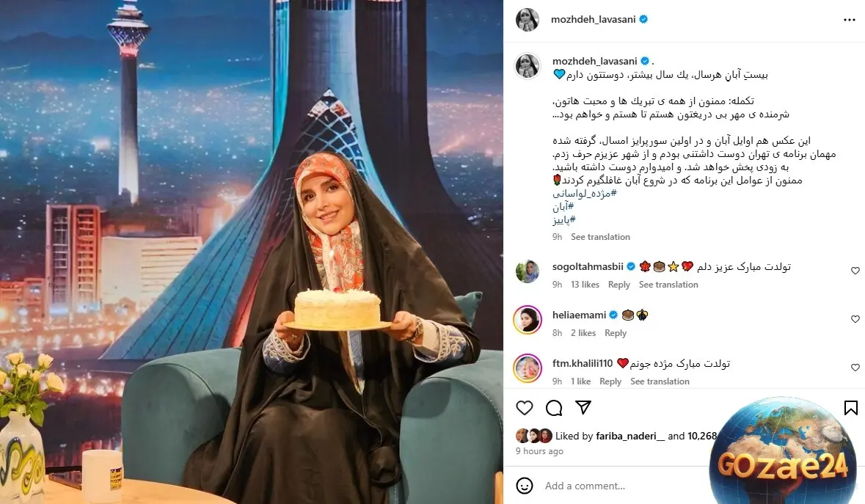Open the #پاییز hashtag link

tap(563, 220)
